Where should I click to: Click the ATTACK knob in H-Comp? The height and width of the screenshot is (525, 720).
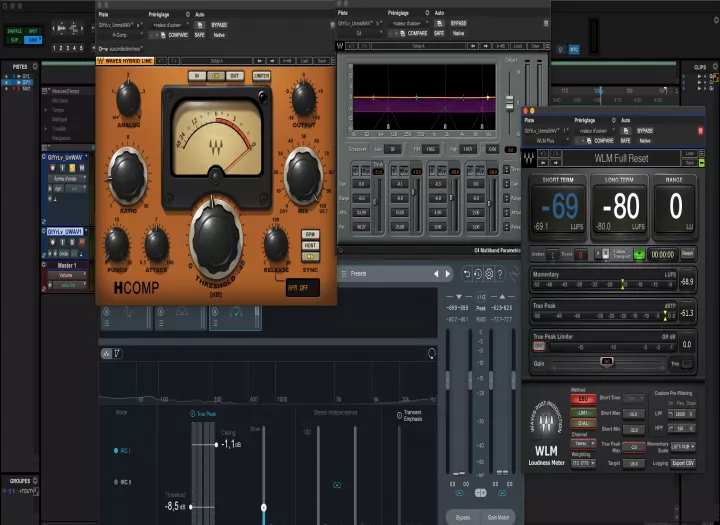156,245
